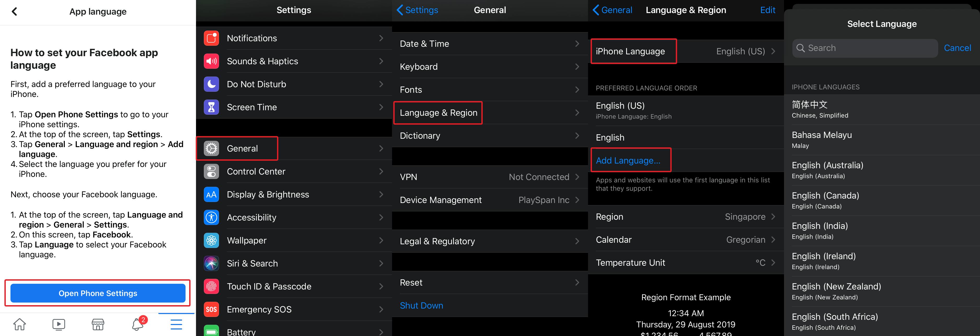Open Temperature Unit setting

pyautogui.click(x=685, y=263)
